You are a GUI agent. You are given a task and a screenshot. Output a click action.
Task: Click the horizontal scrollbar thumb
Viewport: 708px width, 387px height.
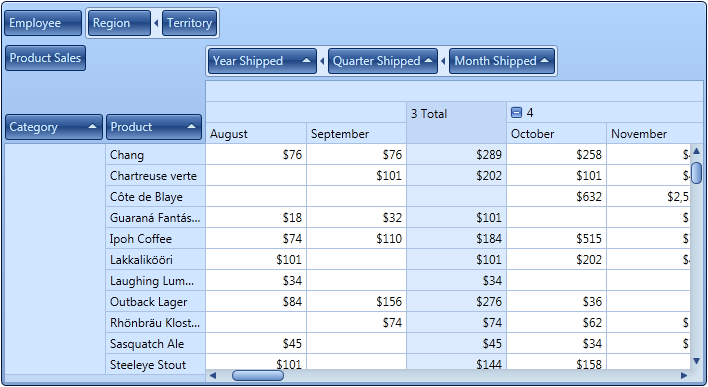coord(258,375)
